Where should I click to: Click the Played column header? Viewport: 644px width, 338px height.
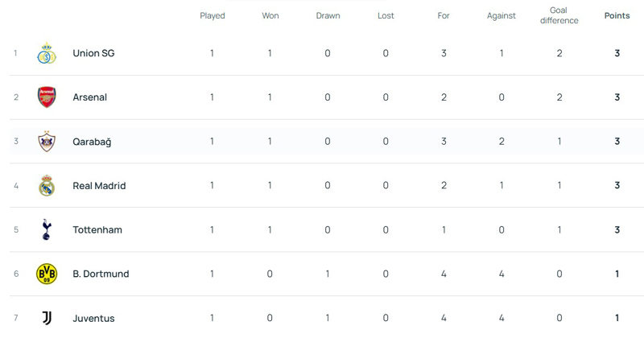pyautogui.click(x=213, y=16)
